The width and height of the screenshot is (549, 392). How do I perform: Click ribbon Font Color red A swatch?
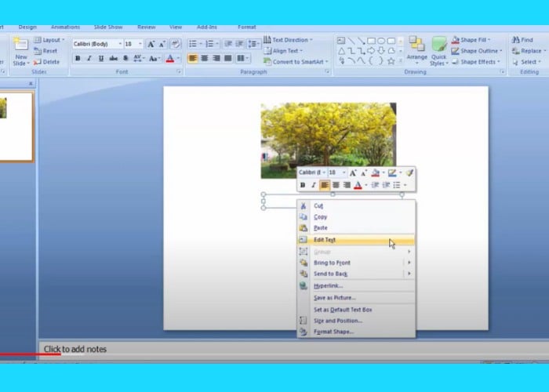pyautogui.click(x=170, y=59)
